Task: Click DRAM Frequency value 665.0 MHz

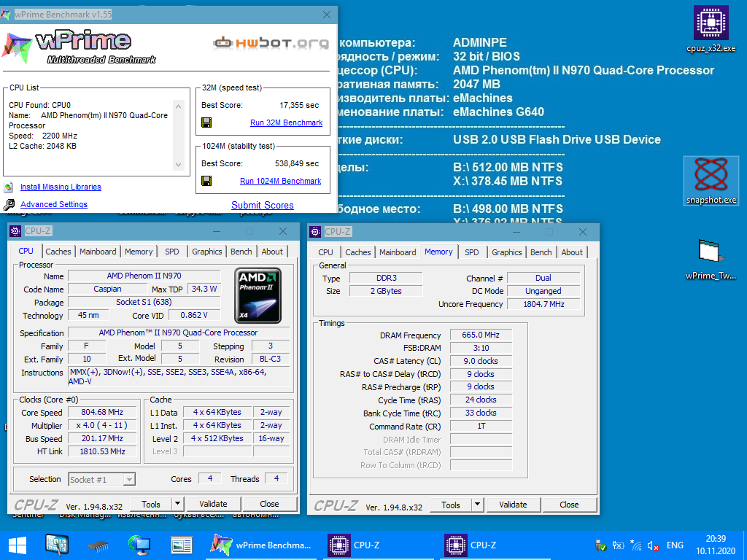Action: click(x=481, y=335)
